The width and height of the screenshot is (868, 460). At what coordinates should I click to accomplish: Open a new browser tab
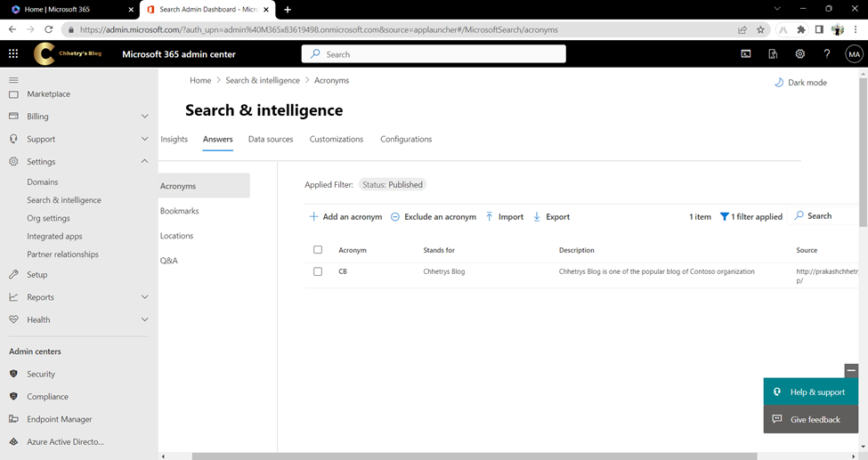288,10
